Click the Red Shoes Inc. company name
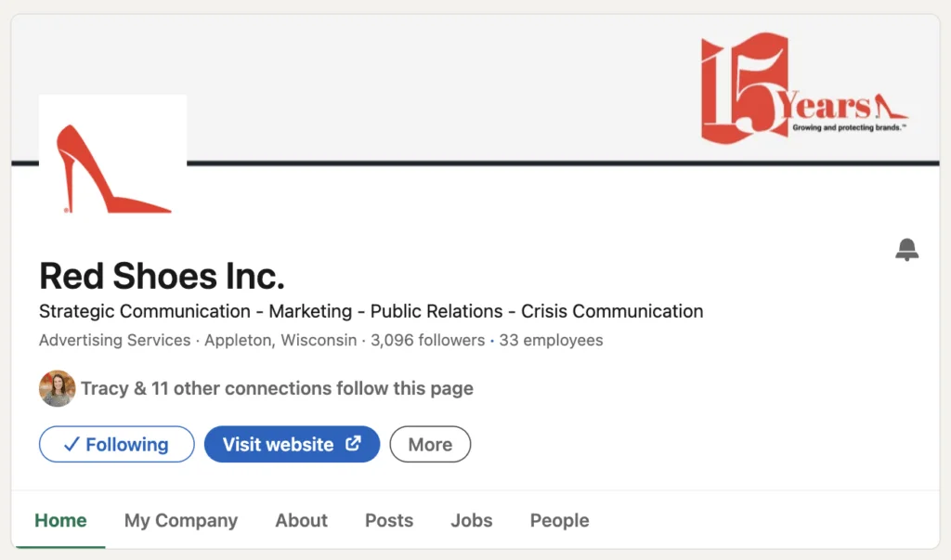This screenshot has width=951, height=560. point(162,276)
